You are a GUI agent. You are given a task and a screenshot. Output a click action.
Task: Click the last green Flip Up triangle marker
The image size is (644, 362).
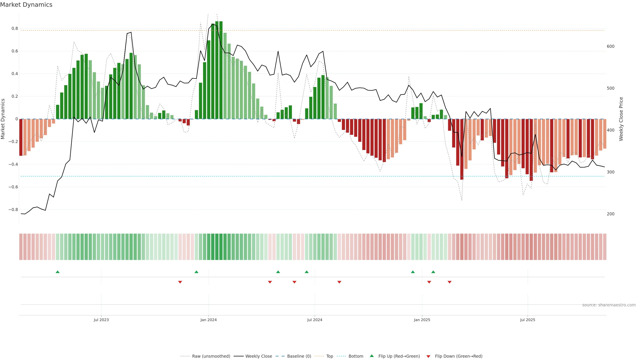coord(433,272)
